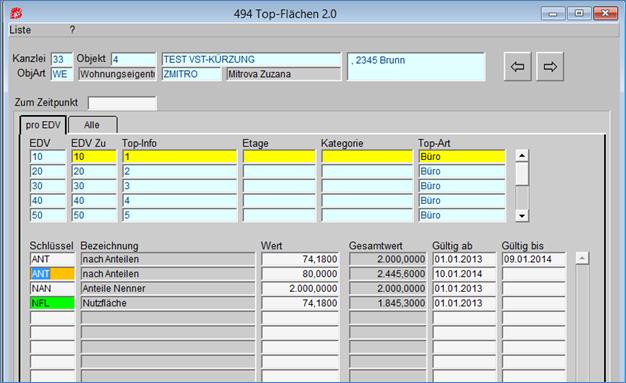The height and width of the screenshot is (383, 626).
Task: Click the NAN key cell
Action: [x=52, y=288]
